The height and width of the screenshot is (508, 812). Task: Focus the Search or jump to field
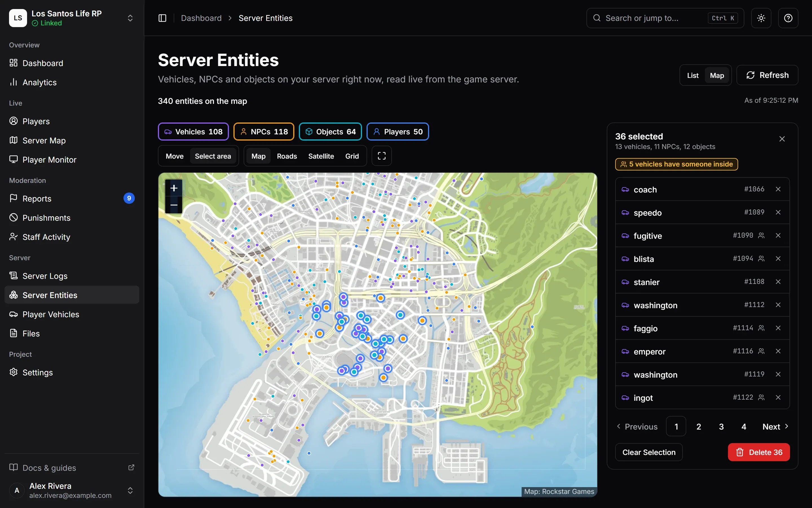pyautogui.click(x=665, y=18)
